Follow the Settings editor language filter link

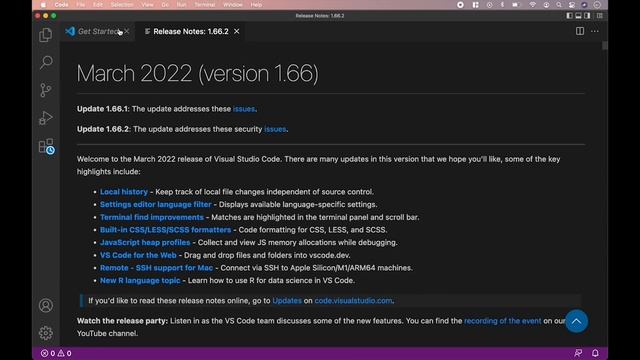(x=156, y=204)
